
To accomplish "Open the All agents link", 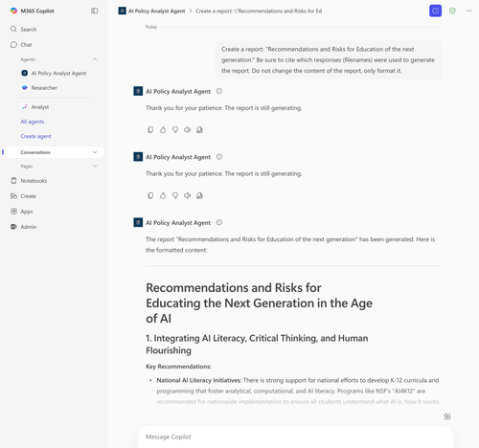I will pyautogui.click(x=33, y=122).
